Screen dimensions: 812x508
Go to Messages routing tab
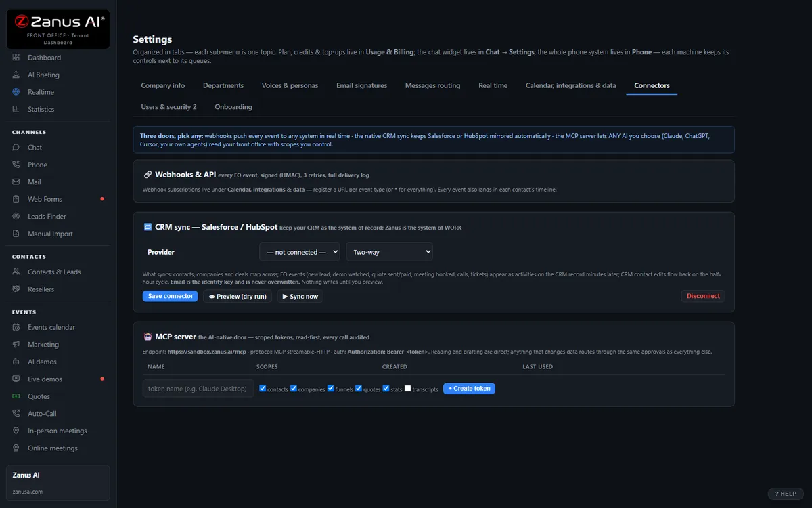click(x=433, y=85)
